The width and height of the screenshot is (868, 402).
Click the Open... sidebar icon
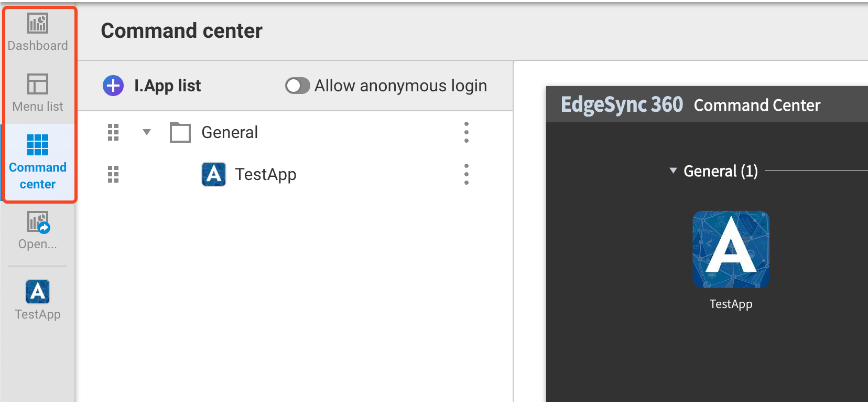pyautogui.click(x=37, y=230)
